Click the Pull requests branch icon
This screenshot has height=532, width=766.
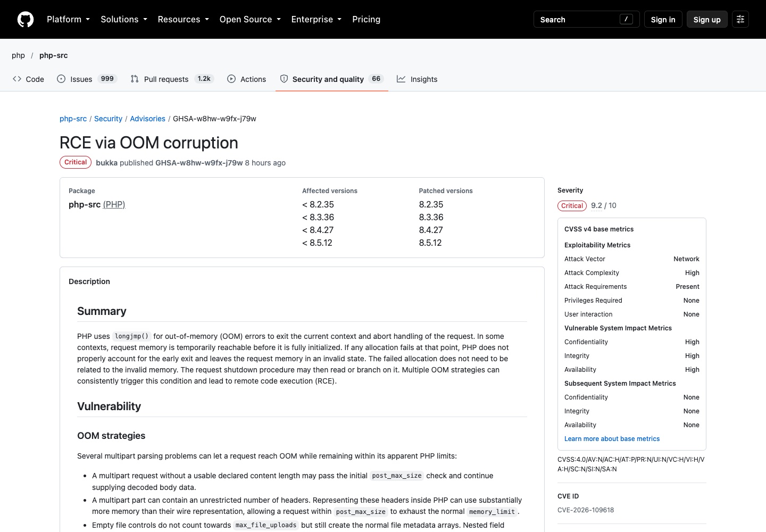(x=135, y=79)
